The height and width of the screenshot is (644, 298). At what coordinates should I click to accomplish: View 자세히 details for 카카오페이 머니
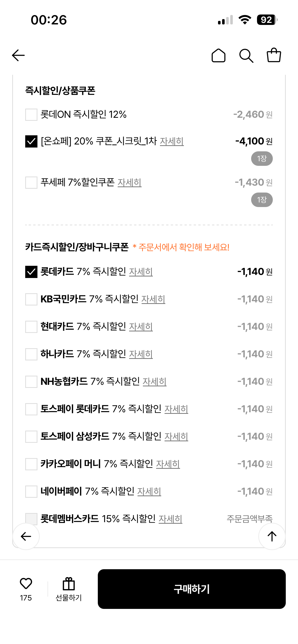168,464
